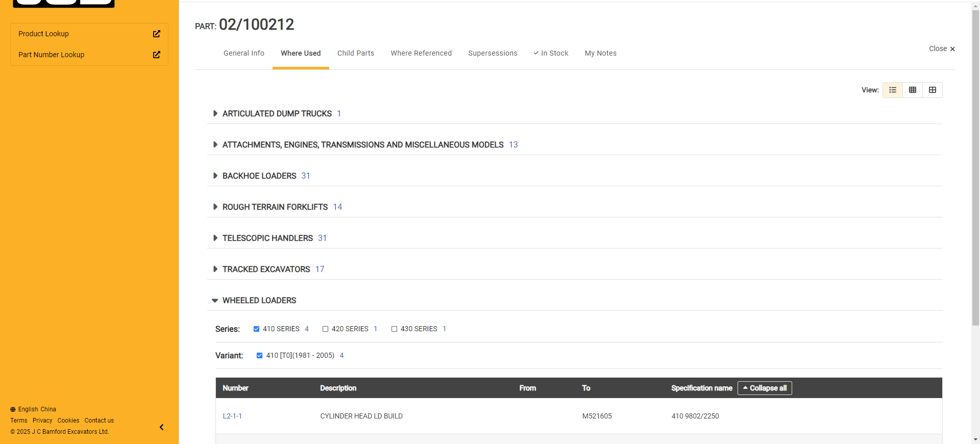This screenshot has width=980, height=444.
Task: Check the 420 SERIES checkbox
Action: click(x=325, y=329)
